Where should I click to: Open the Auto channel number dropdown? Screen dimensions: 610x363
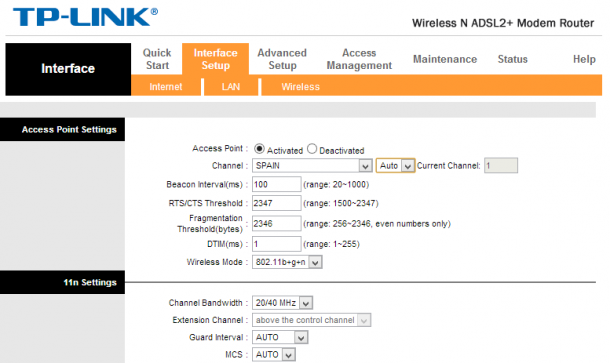click(x=395, y=166)
